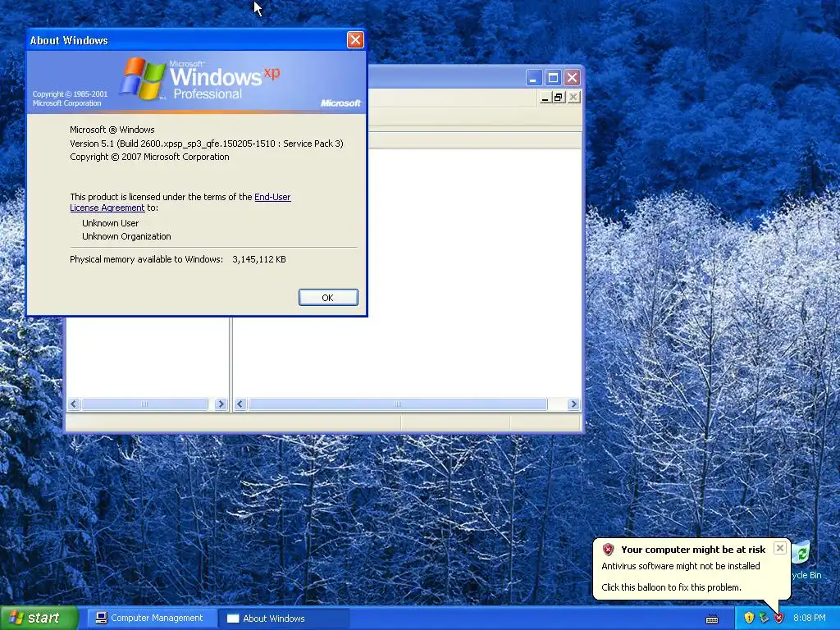
Task: Click the 'Version 5.1 (Build 2600...' text line
Action: [x=206, y=144]
